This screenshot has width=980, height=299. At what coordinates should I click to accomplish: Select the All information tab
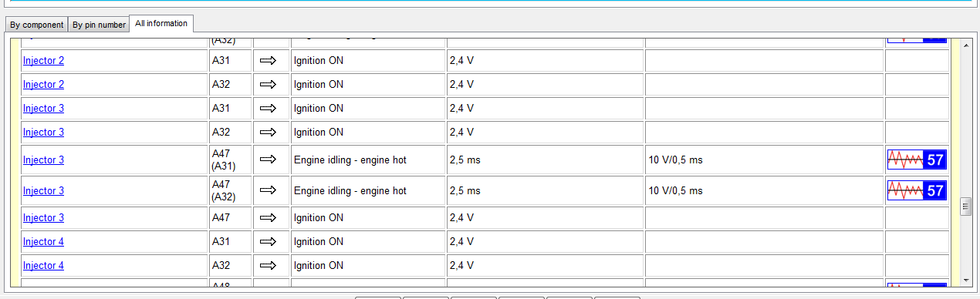[161, 23]
